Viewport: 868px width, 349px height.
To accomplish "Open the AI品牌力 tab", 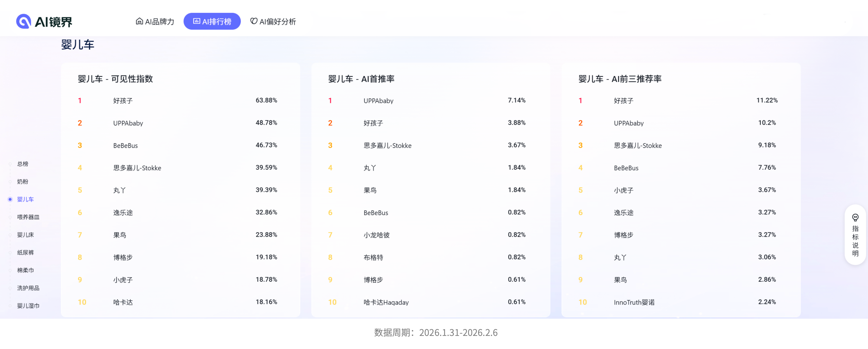I will [155, 21].
